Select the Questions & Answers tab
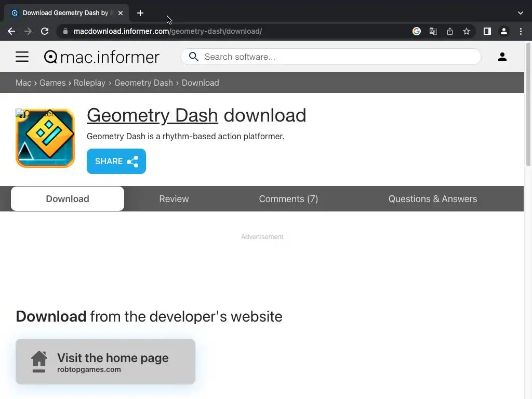The height and width of the screenshot is (399, 532). click(432, 199)
